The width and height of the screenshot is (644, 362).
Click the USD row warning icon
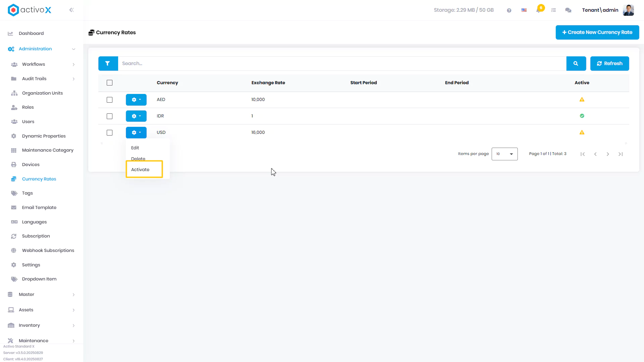(582, 133)
